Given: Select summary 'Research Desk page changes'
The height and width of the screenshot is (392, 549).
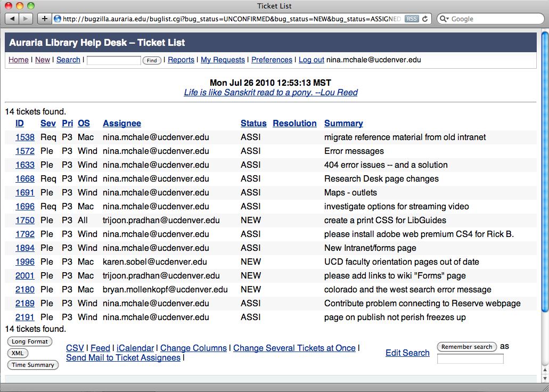Looking at the screenshot, I should coord(381,178).
